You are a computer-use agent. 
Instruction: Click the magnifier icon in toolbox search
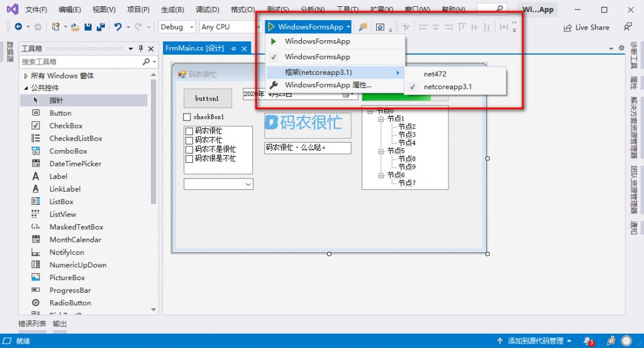click(146, 62)
